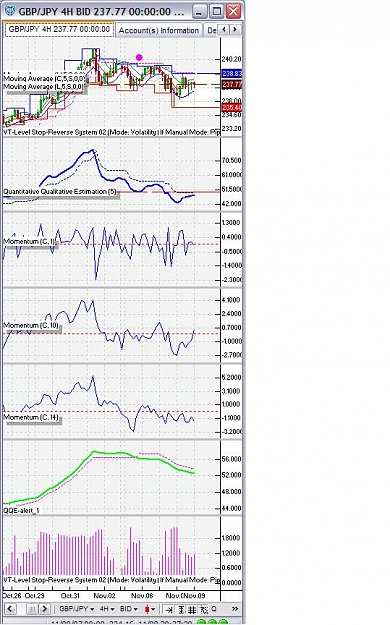Image resolution: width=390 pixels, height=625 pixels.
Task: Click the Oct.29 date on time axis
Action: [x=34, y=596]
